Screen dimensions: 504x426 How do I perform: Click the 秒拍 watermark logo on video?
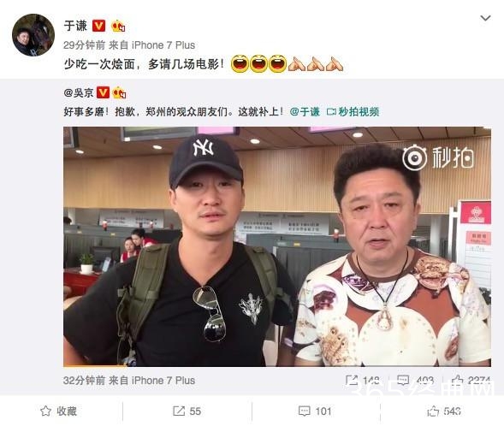point(438,157)
